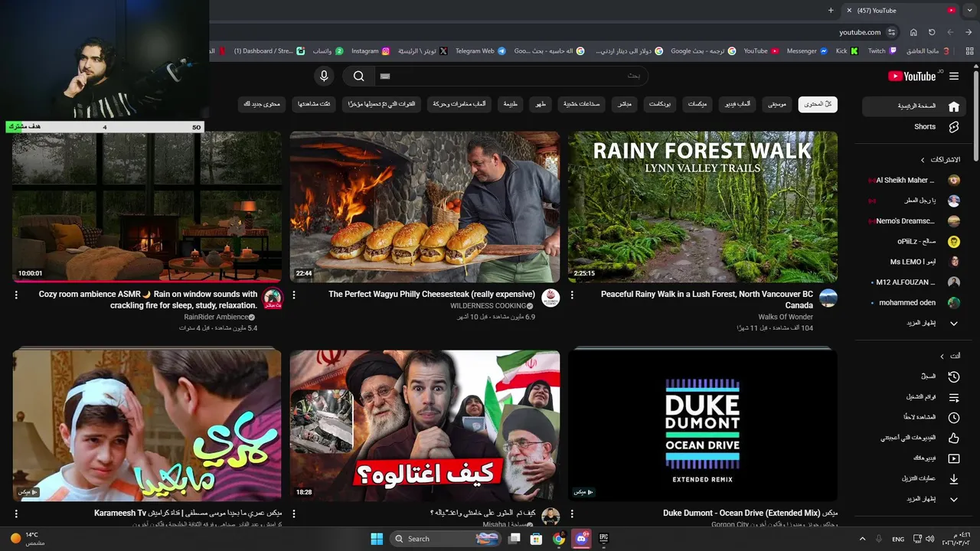Open Your videos (فيديوهاتك) sidebar item
Screen dimensions: 980x551
pyautogui.click(x=914, y=458)
